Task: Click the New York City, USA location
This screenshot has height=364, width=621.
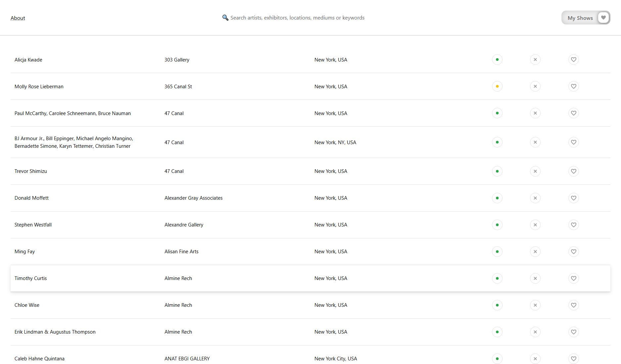Action: [336, 359]
